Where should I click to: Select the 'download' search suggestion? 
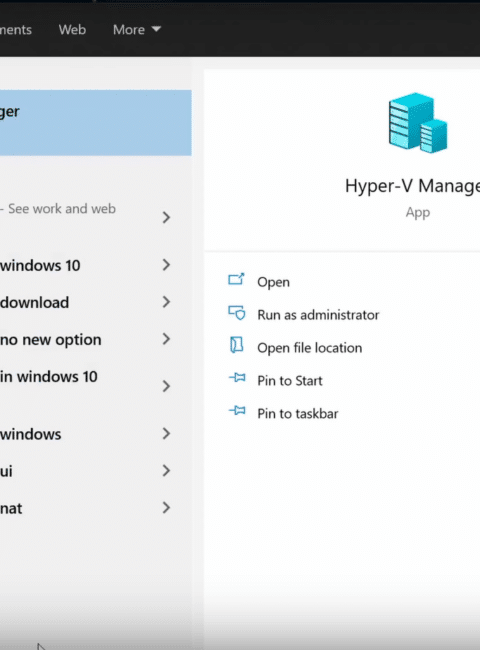click(34, 303)
